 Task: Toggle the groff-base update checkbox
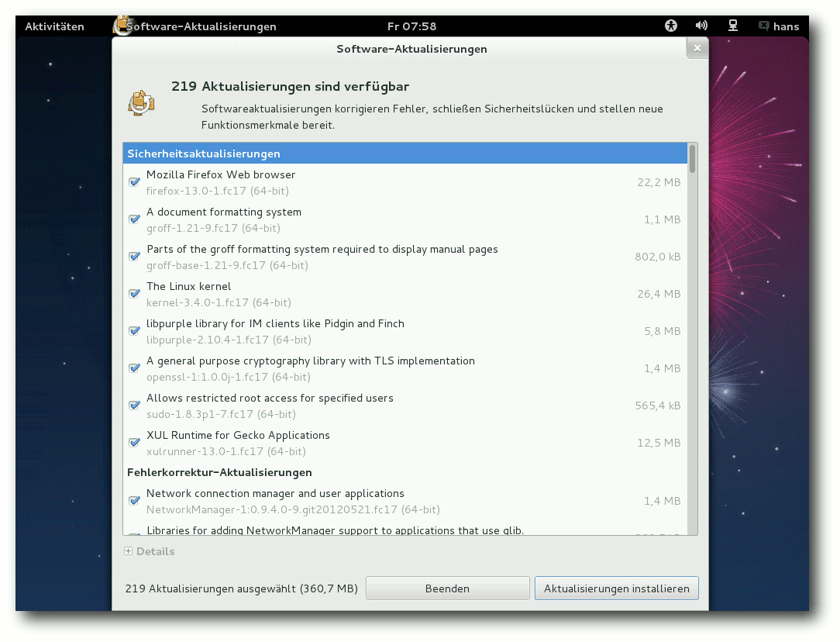135,257
